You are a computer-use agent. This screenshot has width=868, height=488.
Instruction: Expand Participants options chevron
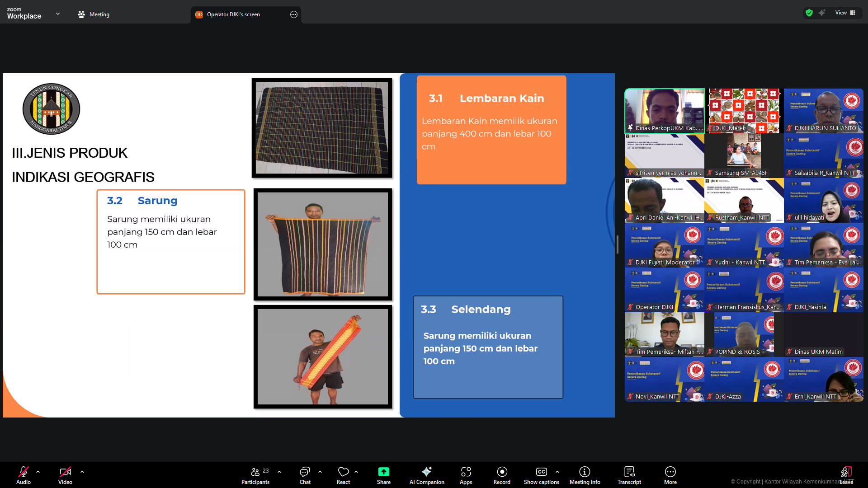[279, 472]
